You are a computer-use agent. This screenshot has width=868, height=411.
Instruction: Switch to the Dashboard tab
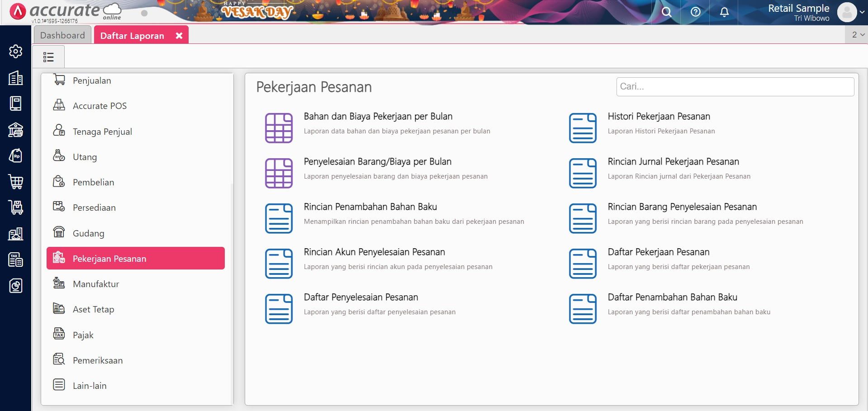tap(62, 35)
